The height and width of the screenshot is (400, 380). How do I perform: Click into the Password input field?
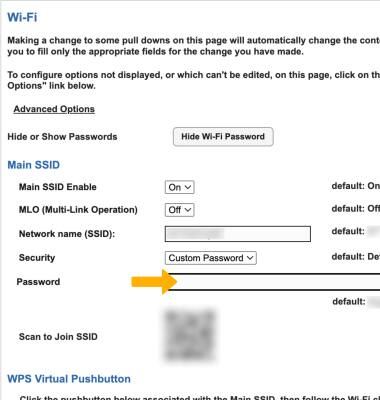click(273, 282)
